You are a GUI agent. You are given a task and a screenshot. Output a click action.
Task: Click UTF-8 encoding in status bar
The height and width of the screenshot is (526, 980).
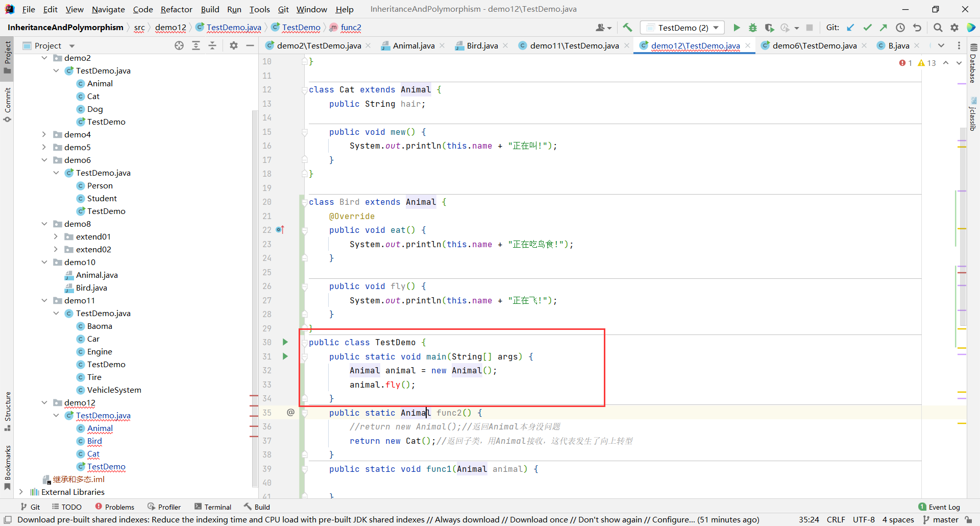864,519
